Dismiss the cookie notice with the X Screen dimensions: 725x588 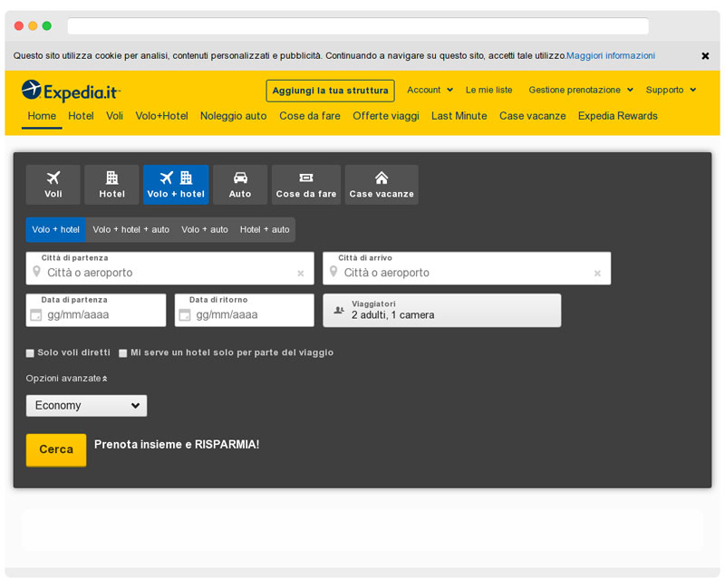705,56
